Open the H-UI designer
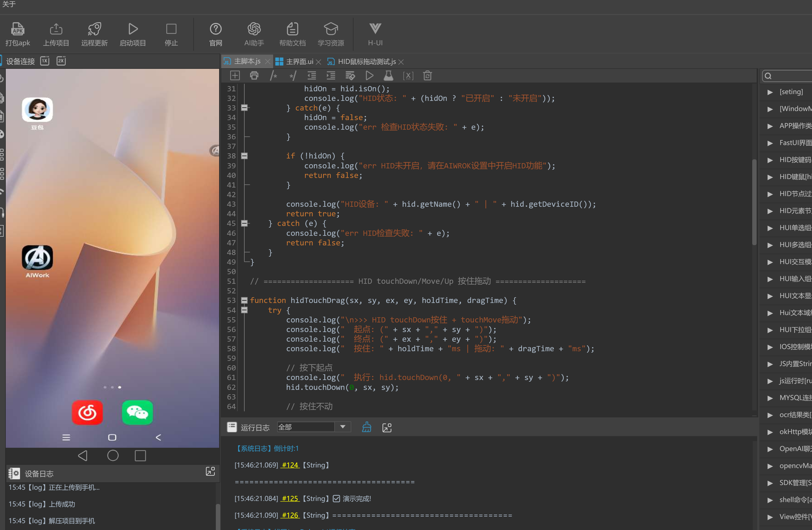 (x=375, y=34)
